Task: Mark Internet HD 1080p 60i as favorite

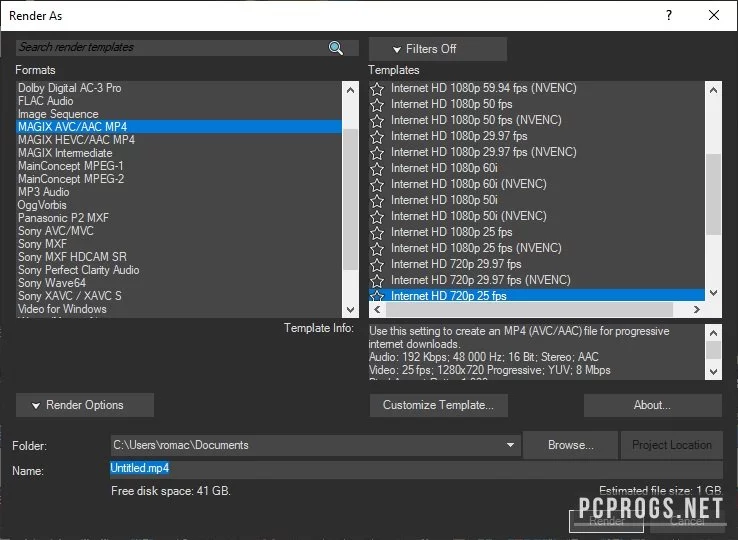Action: coord(377,169)
